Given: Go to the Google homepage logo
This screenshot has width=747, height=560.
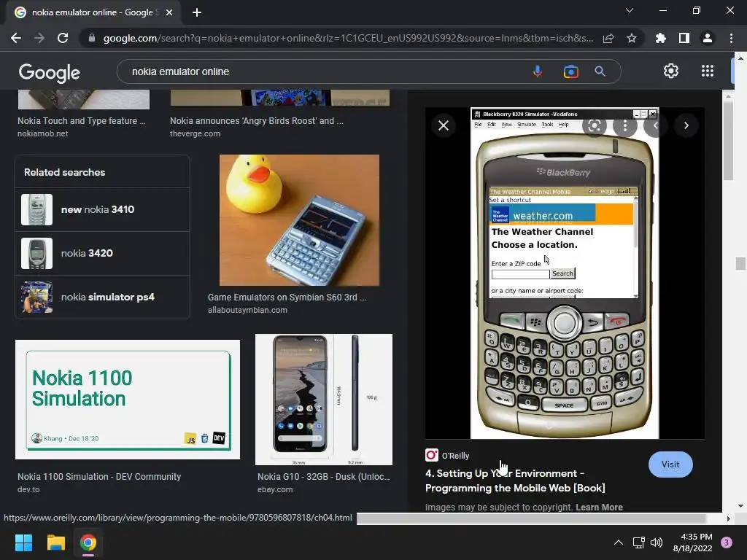Looking at the screenshot, I should coord(50,72).
